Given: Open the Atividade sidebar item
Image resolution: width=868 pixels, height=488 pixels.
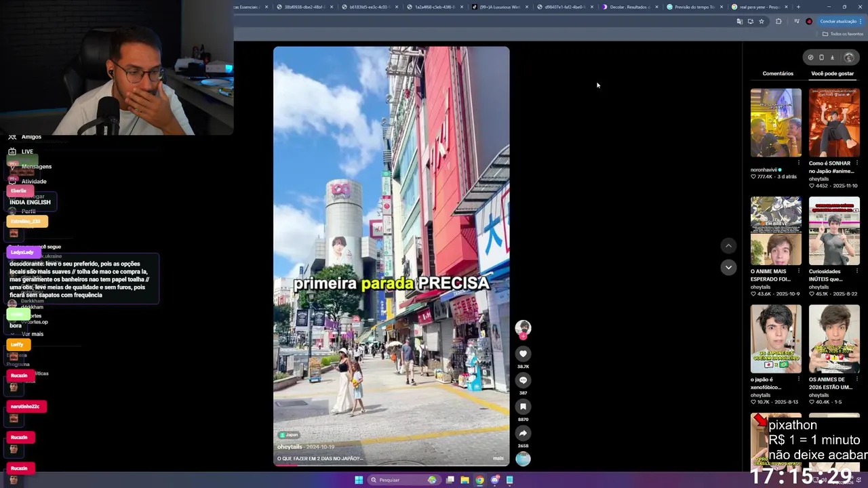Looking at the screenshot, I should coord(27,182).
